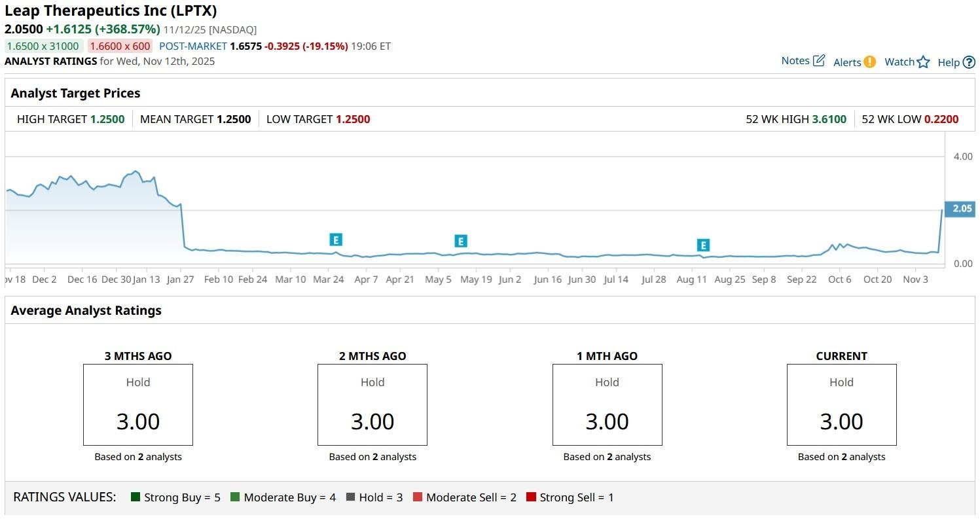Image resolution: width=980 pixels, height=519 pixels.
Task: Click the 19:06 ET post-market time
Action: click(371, 46)
